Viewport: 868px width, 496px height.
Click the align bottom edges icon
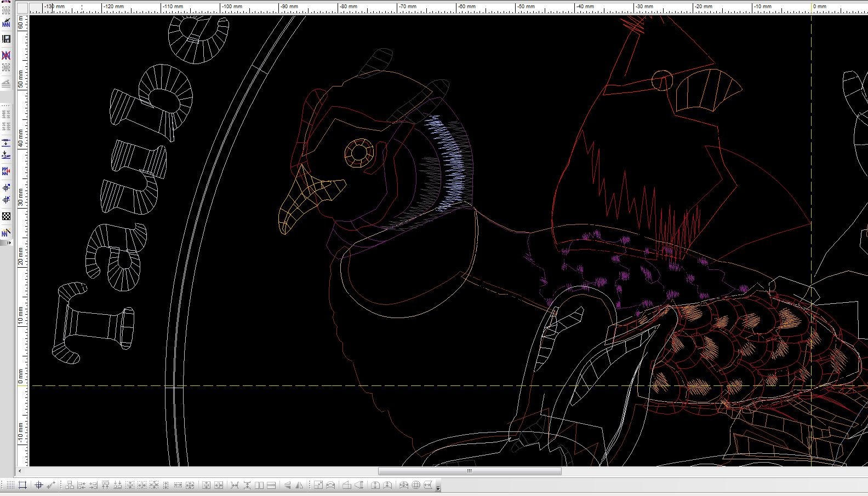pos(118,485)
